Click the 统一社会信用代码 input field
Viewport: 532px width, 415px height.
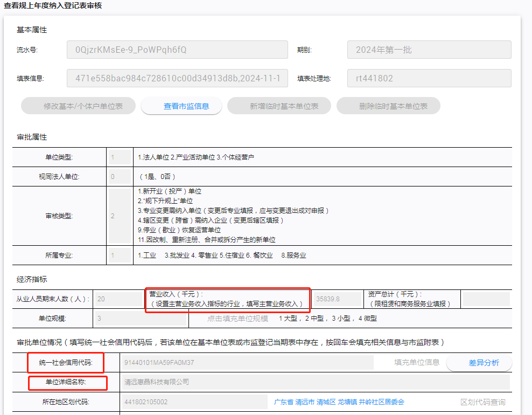point(248,363)
